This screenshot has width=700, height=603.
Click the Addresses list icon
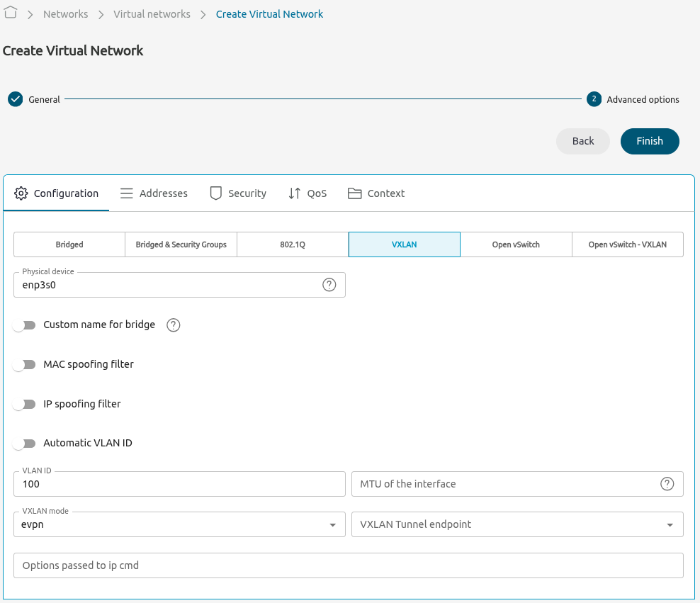coord(126,193)
